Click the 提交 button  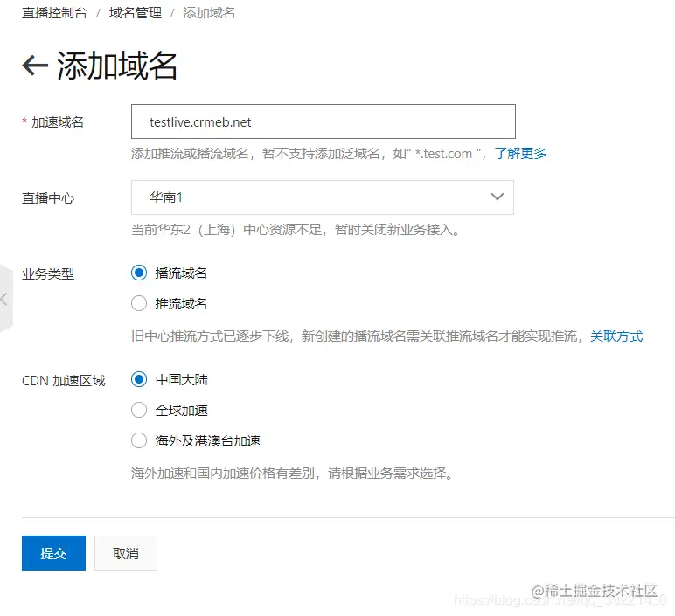pyautogui.click(x=54, y=553)
